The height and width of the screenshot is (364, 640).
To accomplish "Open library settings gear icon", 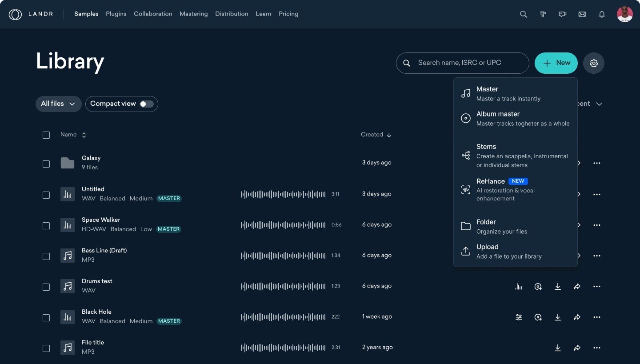I will pyautogui.click(x=594, y=63).
